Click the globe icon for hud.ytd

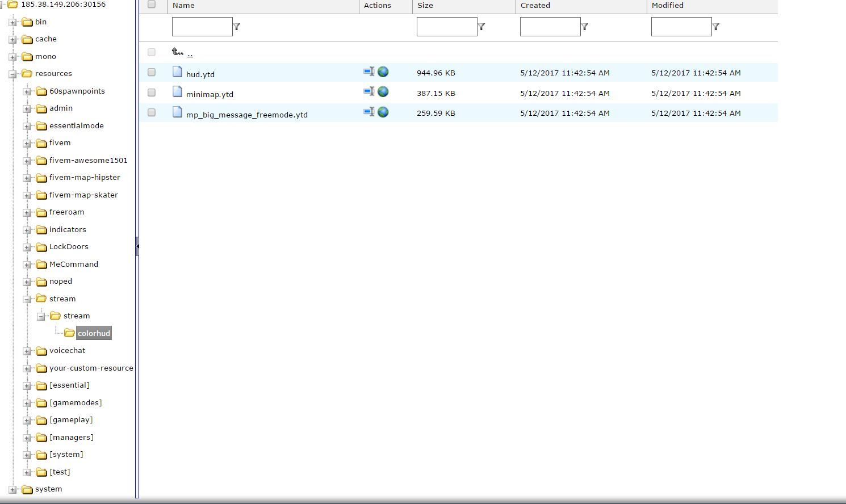tap(383, 72)
